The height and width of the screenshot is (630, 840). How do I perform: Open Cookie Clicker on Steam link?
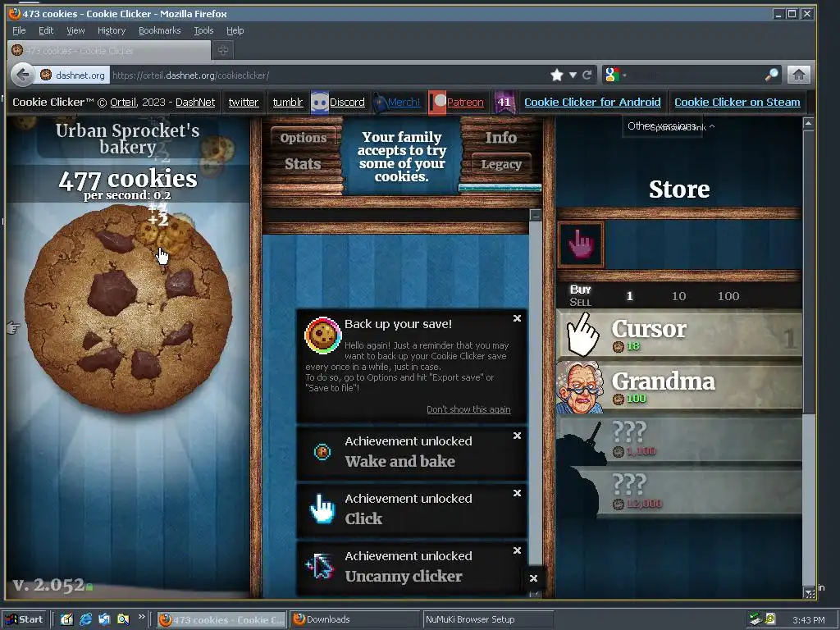(737, 103)
